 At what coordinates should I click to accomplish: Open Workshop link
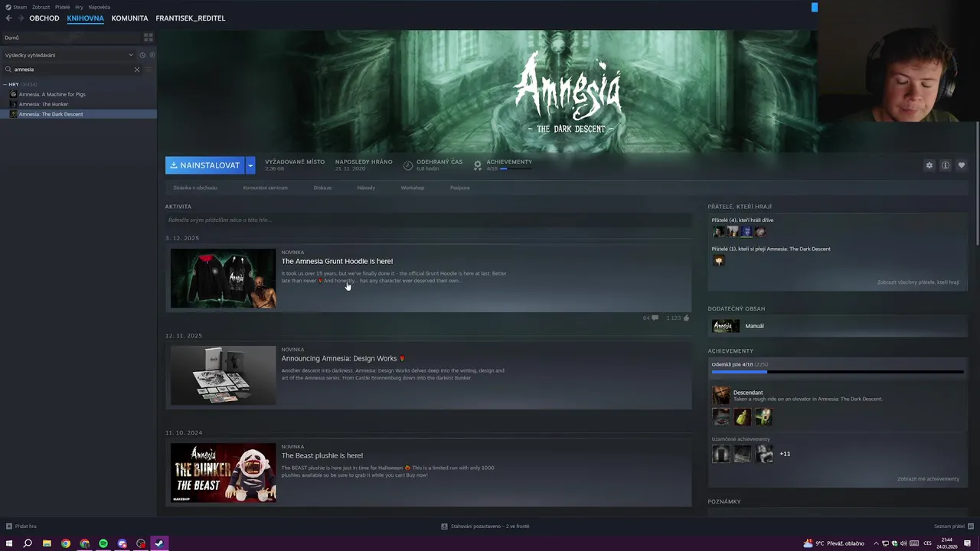click(413, 187)
